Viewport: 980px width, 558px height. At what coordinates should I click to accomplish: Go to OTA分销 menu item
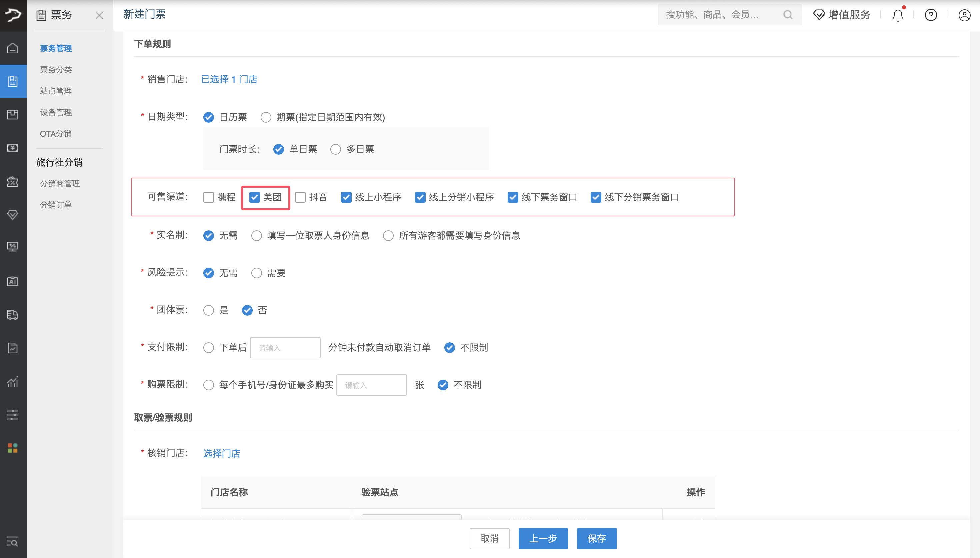click(x=56, y=134)
